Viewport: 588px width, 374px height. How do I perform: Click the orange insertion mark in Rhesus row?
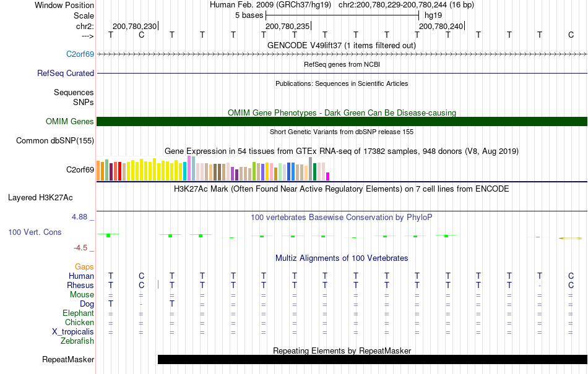pyautogui.click(x=158, y=284)
